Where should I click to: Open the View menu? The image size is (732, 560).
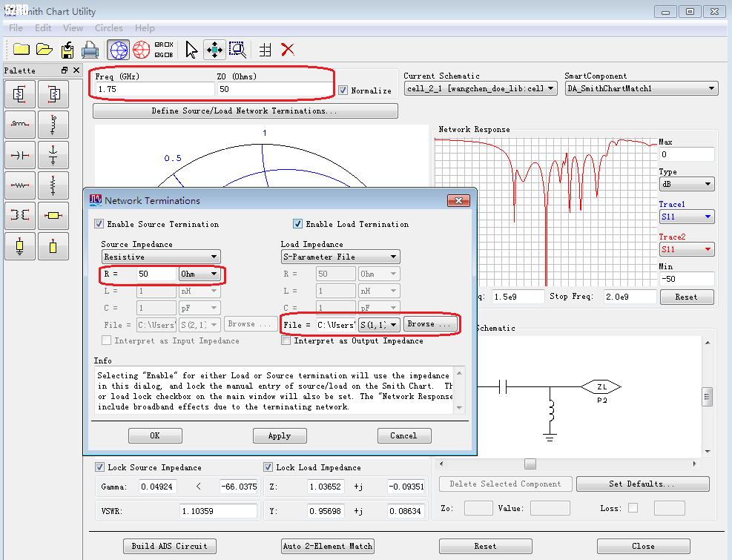click(x=73, y=28)
